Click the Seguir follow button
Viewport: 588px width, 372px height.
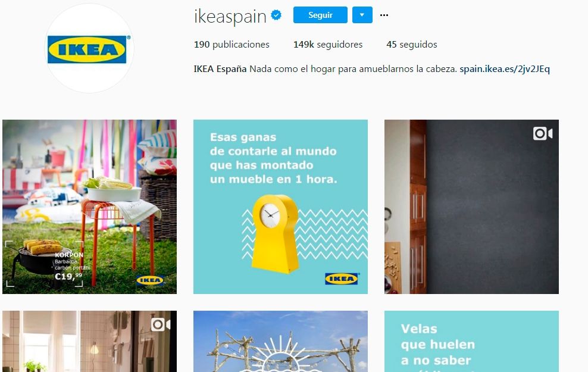[320, 15]
